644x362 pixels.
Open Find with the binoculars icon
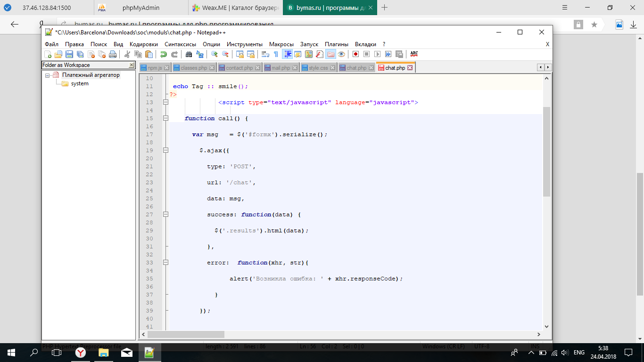click(189, 54)
